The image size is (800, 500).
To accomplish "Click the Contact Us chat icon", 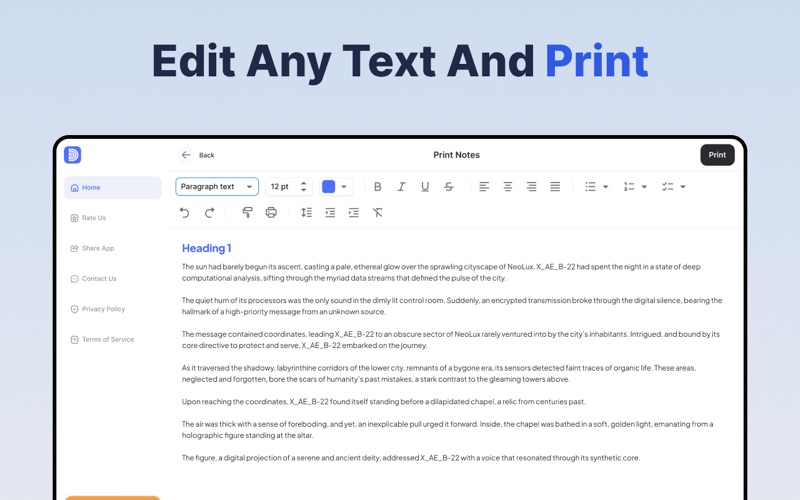I will click(74, 279).
